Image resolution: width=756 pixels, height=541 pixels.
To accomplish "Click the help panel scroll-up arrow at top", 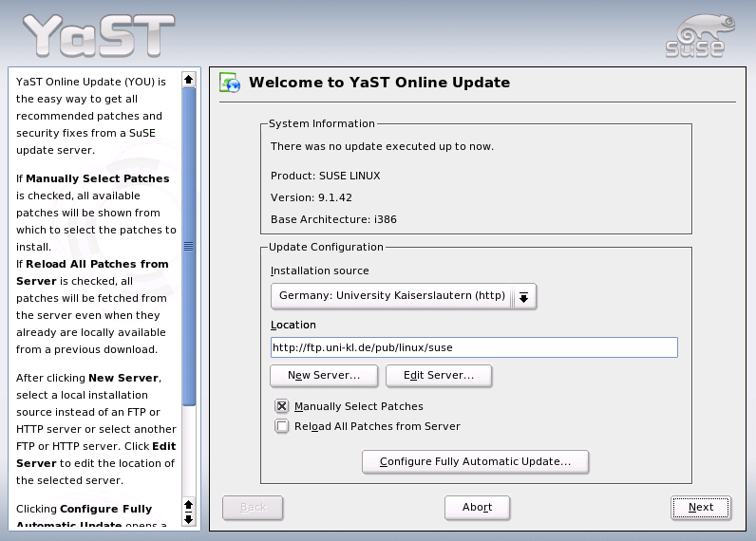I will click(188, 79).
